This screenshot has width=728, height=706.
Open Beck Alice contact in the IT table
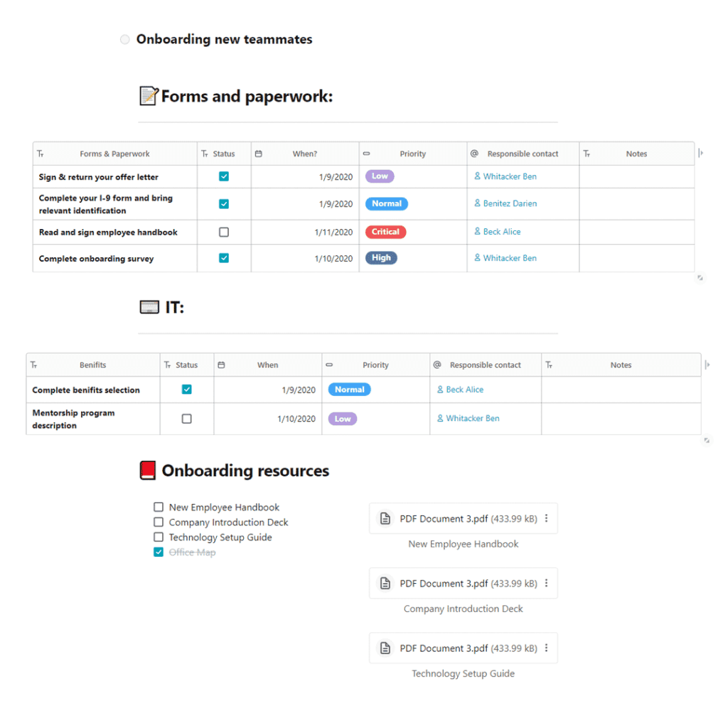(464, 390)
